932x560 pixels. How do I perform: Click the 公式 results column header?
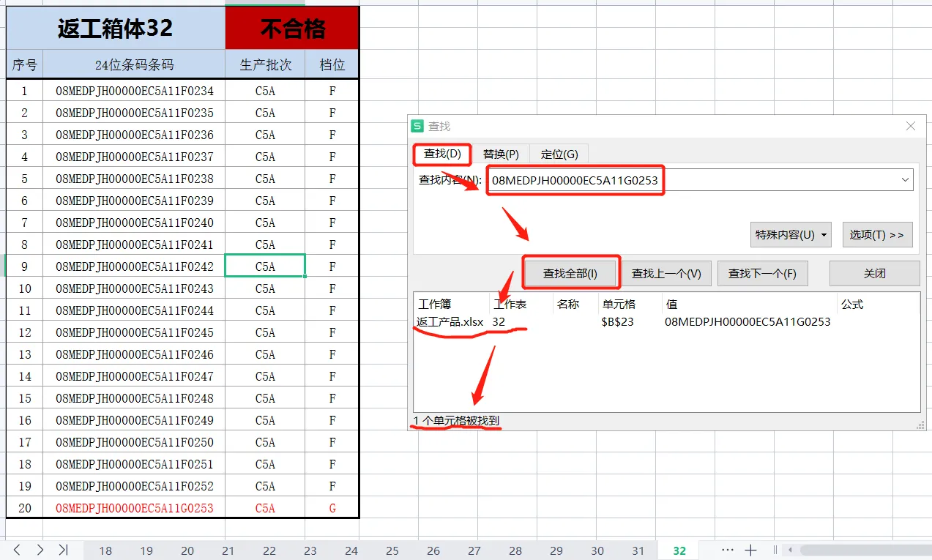[x=878, y=304]
